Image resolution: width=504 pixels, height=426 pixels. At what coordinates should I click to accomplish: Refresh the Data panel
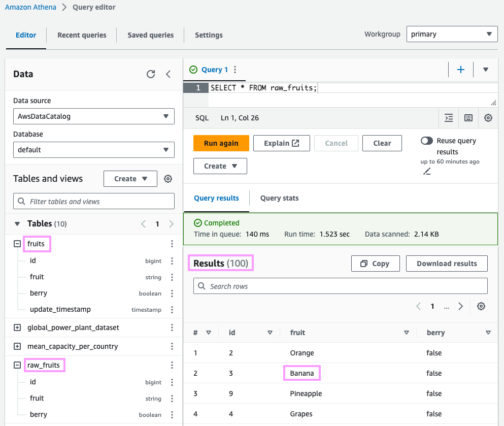click(x=151, y=74)
